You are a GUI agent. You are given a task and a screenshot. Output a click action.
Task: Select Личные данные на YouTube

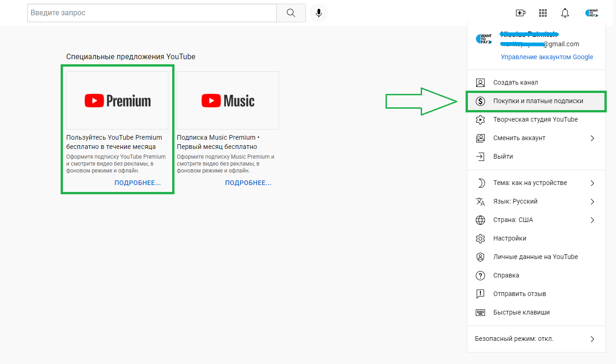pyautogui.click(x=536, y=257)
